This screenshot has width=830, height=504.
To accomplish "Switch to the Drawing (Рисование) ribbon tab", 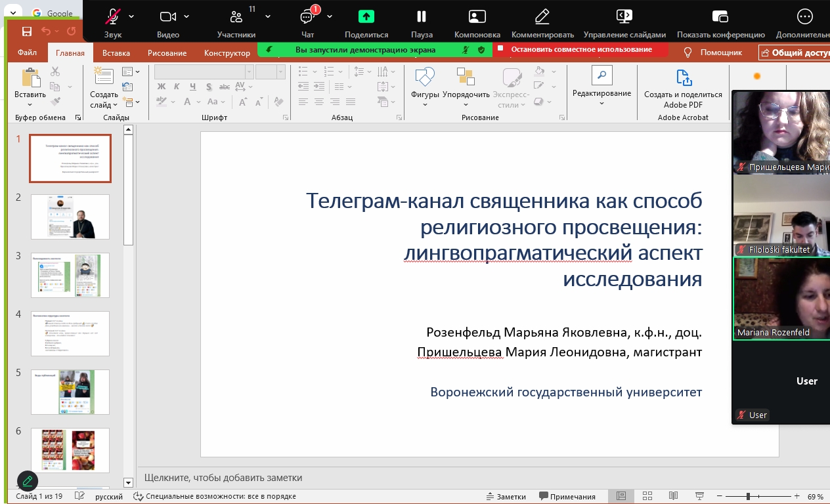I will [167, 52].
